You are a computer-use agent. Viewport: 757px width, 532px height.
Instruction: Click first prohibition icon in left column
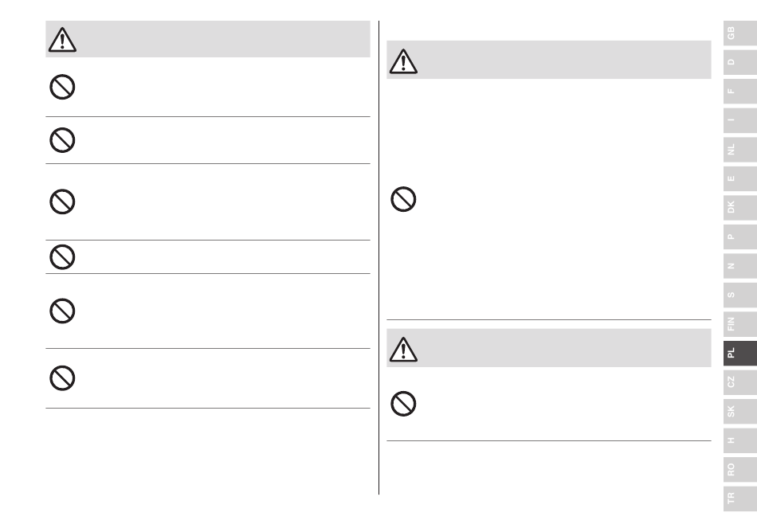(62, 87)
